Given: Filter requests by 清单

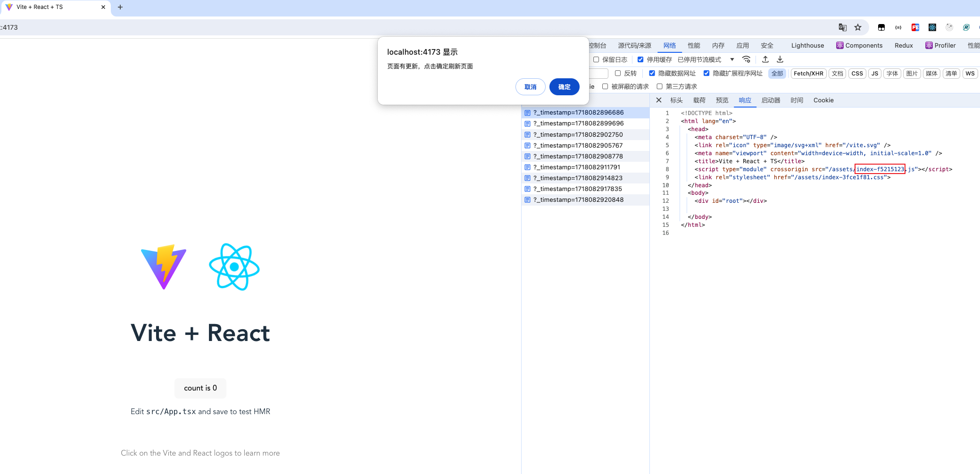Looking at the screenshot, I should tap(951, 73).
